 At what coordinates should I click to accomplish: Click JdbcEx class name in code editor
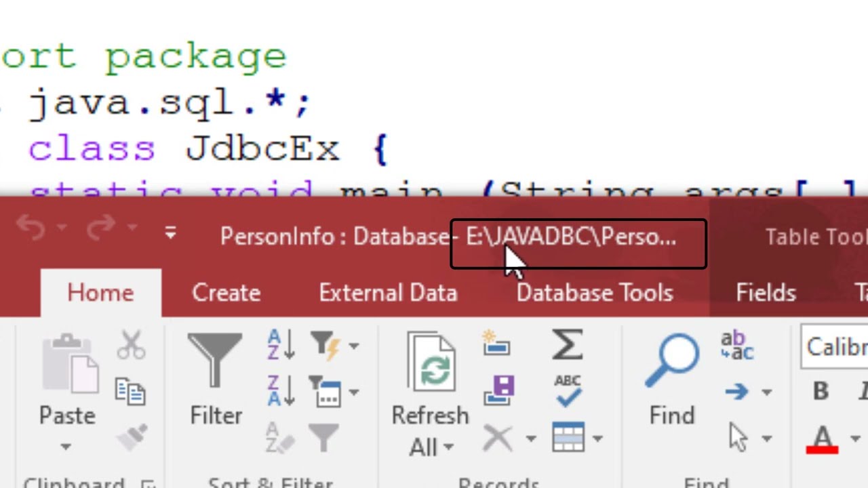point(262,148)
